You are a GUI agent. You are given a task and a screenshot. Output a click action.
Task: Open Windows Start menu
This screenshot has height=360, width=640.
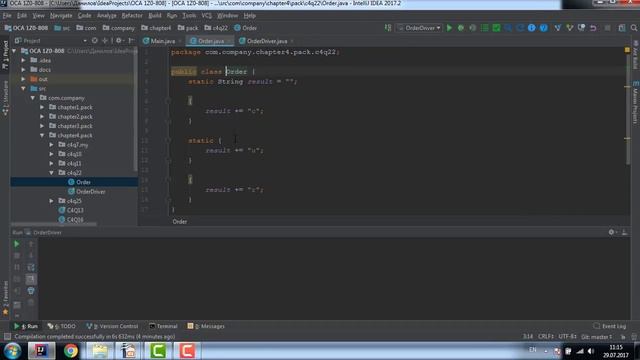tap(13, 351)
